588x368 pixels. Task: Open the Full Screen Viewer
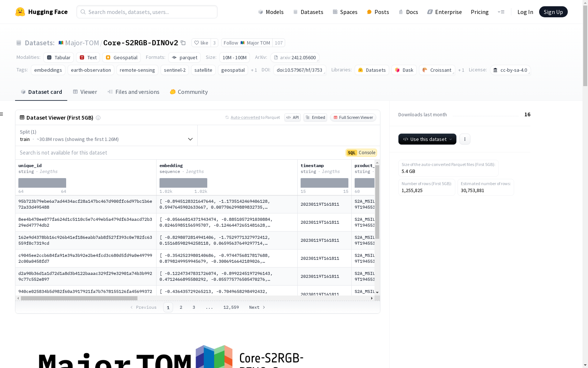353,117
